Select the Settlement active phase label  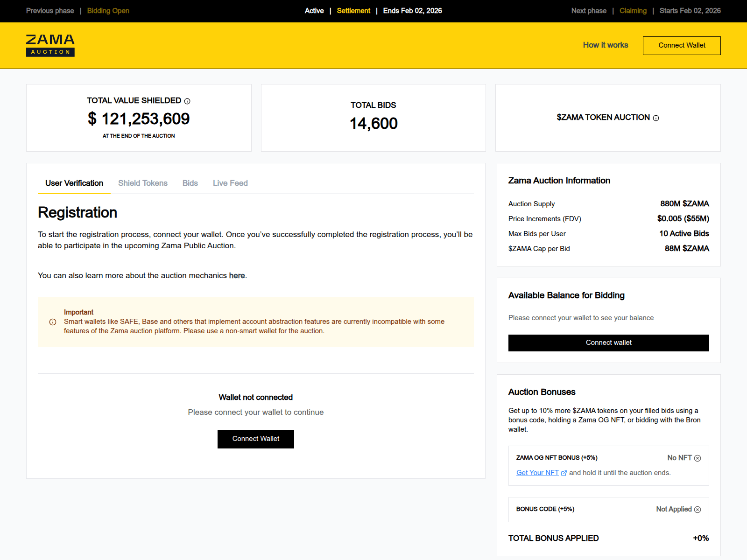tap(353, 11)
